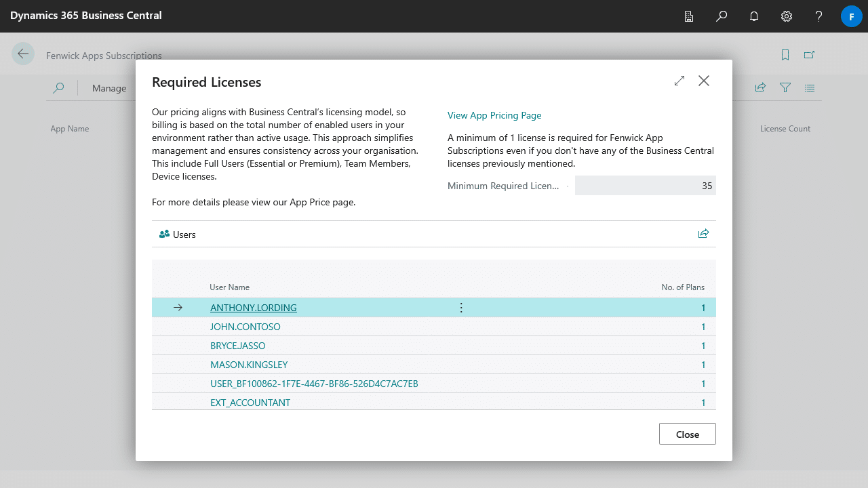This screenshot has height=488, width=868.
Task: Click the share icon in Users section
Action: (x=703, y=234)
